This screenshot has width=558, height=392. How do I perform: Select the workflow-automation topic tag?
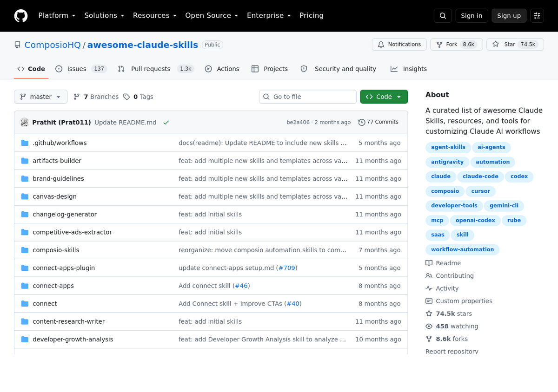pos(462,250)
